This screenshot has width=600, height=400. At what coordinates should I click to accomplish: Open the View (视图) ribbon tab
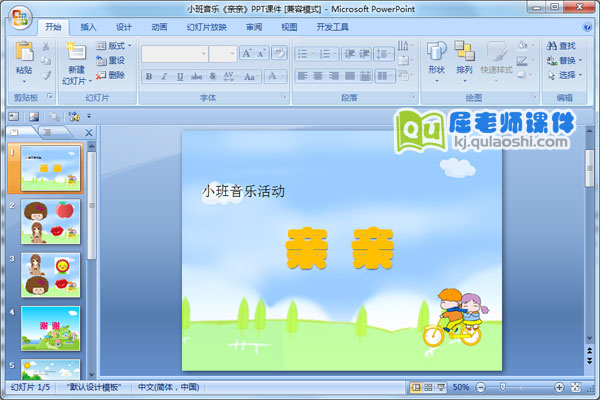tap(289, 27)
